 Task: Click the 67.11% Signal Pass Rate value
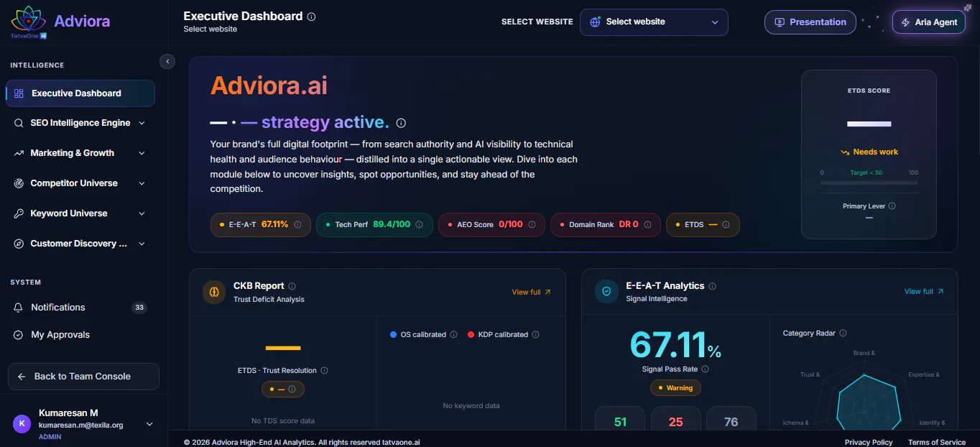tap(675, 345)
